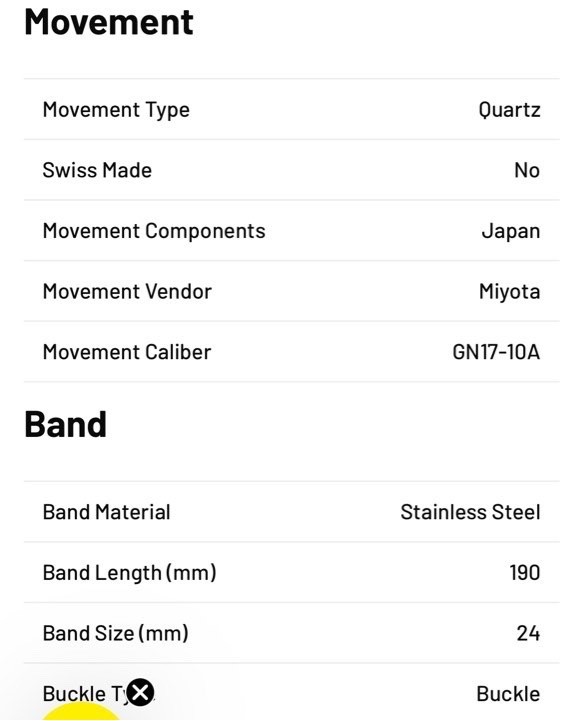Select the Buckle value in the last row
584x721 pixels.
[x=508, y=694]
